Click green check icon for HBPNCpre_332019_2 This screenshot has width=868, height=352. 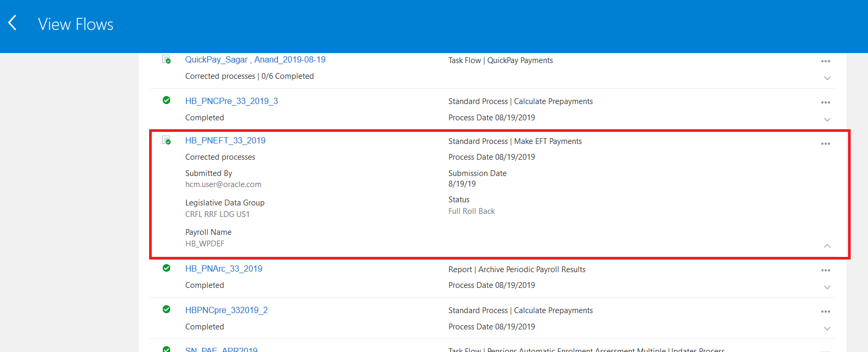tap(166, 309)
